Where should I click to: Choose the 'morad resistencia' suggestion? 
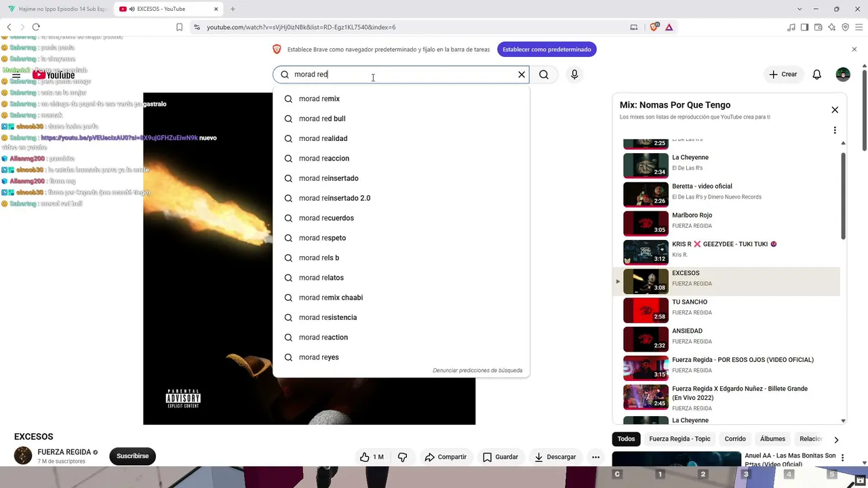tap(401, 317)
